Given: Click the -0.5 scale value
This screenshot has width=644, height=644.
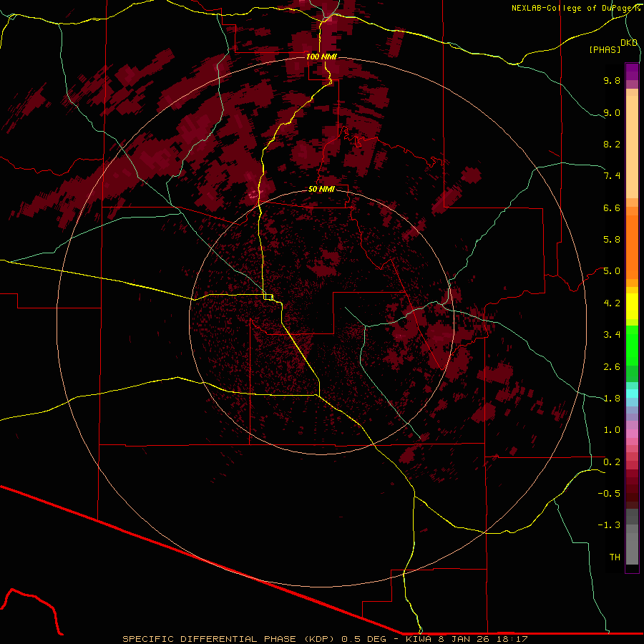Looking at the screenshot, I should [x=609, y=494].
